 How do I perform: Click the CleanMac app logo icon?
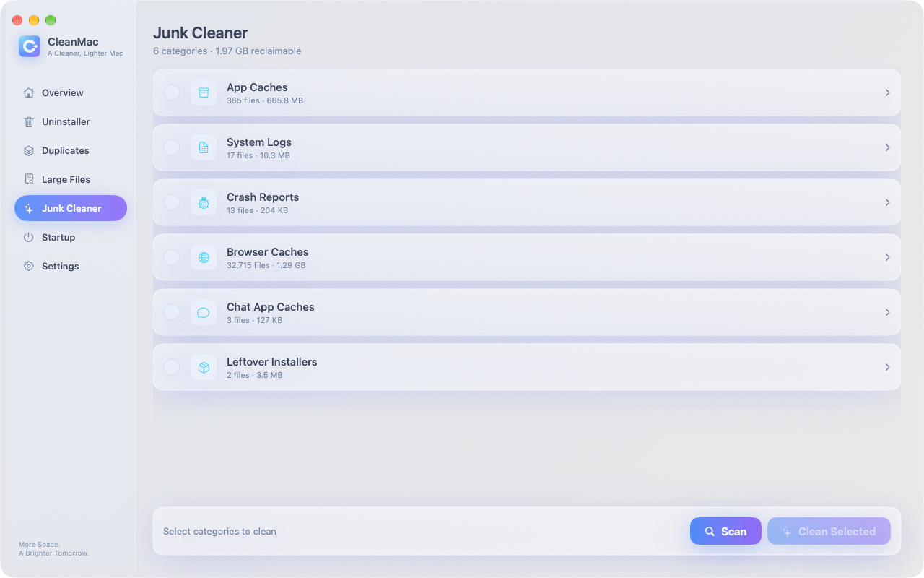coord(30,46)
